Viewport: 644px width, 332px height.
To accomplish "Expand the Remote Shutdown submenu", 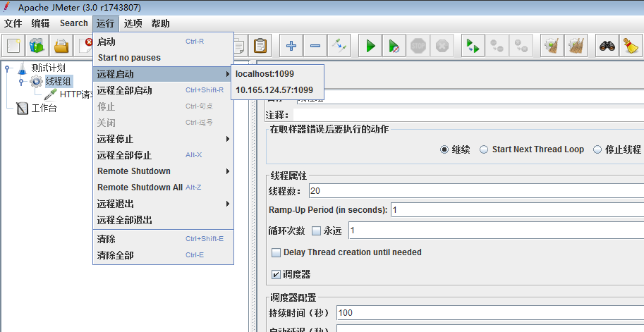I will (163, 171).
